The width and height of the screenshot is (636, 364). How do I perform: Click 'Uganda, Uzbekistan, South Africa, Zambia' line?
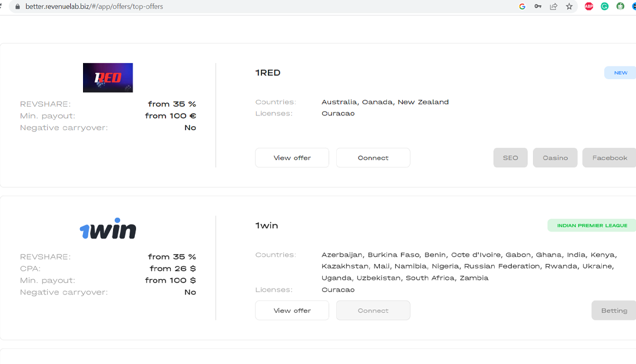click(405, 278)
